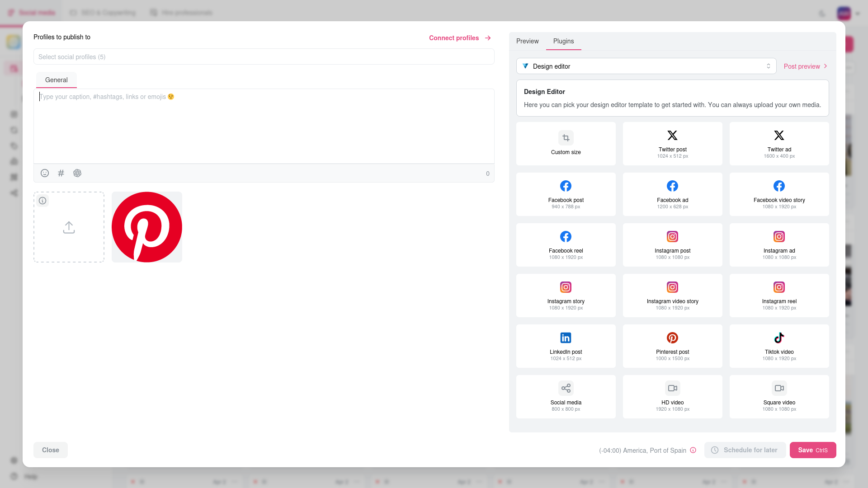Open the Select social profiles field
Viewport: 868px width, 488px height.
pos(264,57)
